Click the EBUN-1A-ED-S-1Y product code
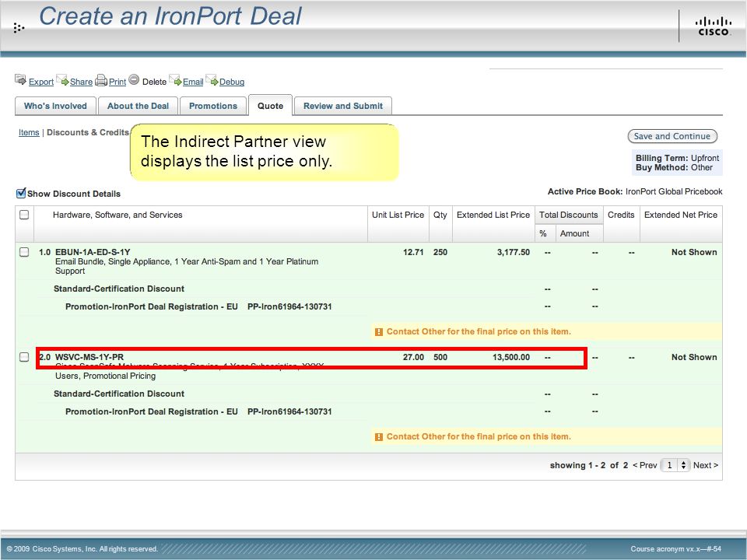 click(93, 252)
